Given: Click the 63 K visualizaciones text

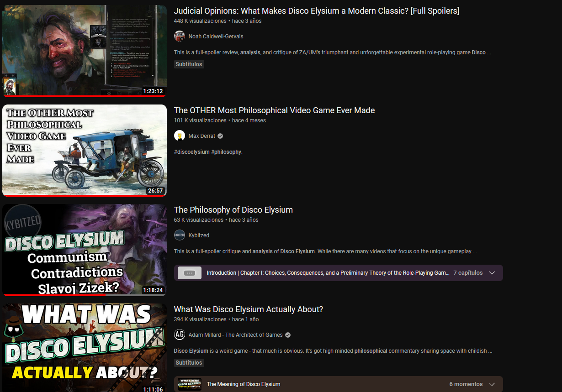Looking at the screenshot, I should pos(199,220).
